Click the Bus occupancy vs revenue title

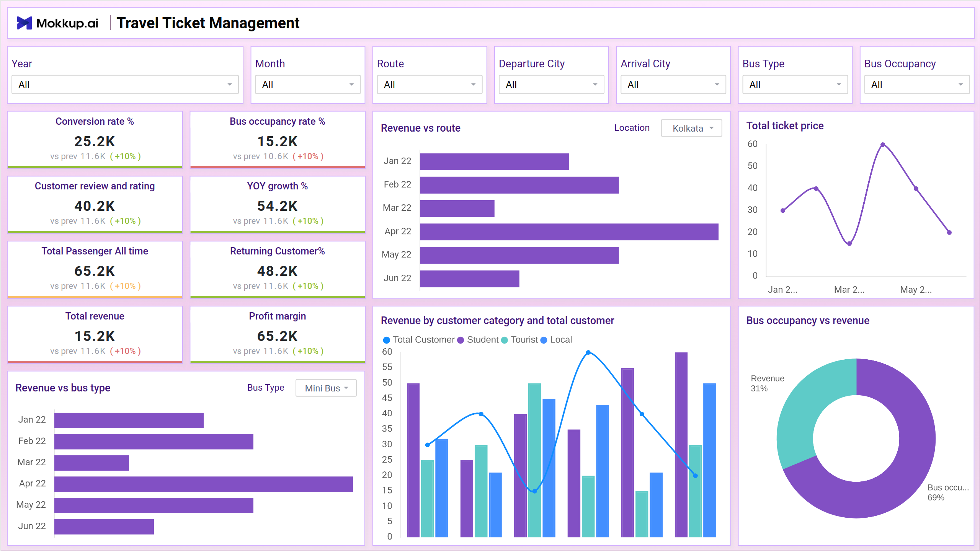[808, 321]
